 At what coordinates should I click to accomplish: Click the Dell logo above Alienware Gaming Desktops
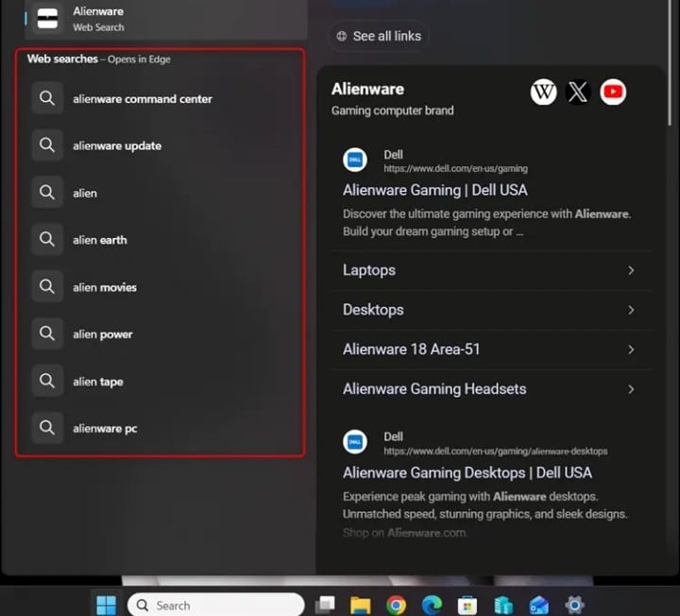355,442
